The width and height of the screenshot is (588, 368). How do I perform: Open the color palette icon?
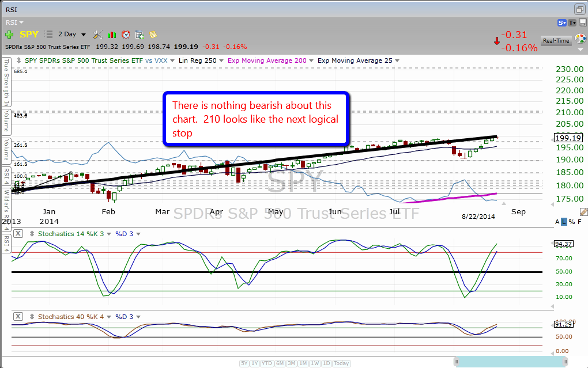coord(580,38)
